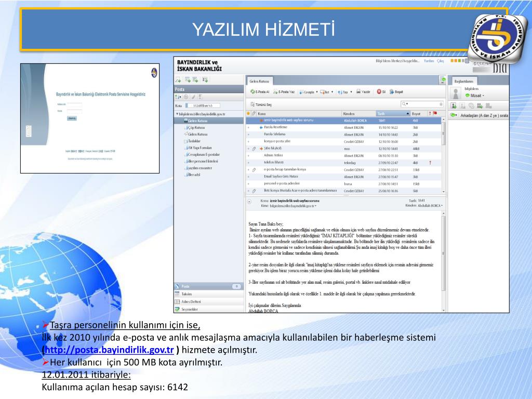Screen dimensions: 532x399
Task: Open the yazılım envanter folder
Action: (198, 168)
